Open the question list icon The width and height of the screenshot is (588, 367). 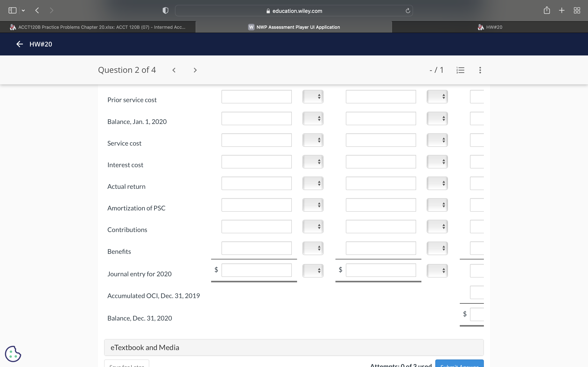pos(460,70)
